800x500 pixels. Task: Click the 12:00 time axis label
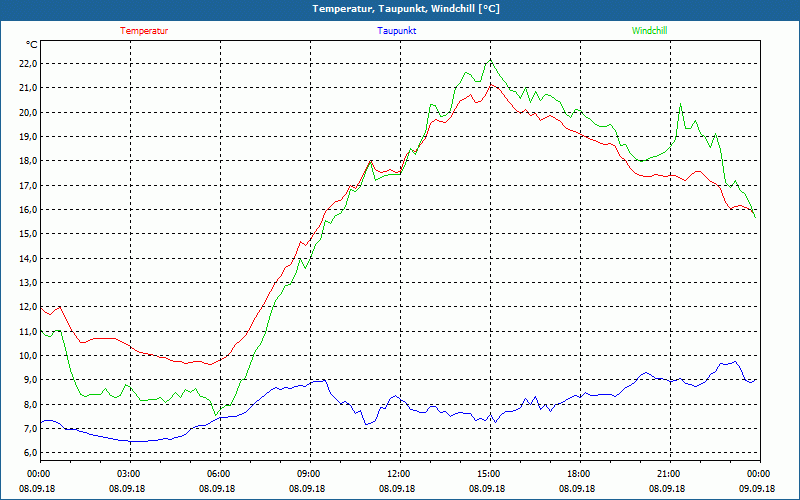(400, 474)
